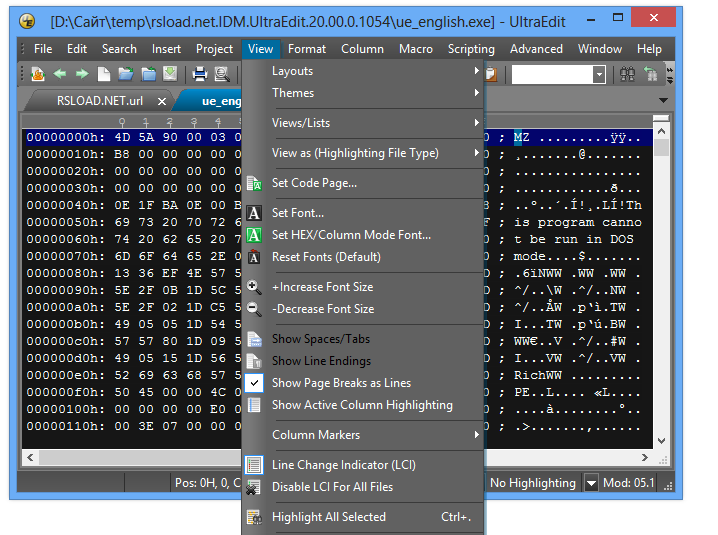This screenshot has height=535, width=718.
Task: Toggle Show Line Endings
Action: pyautogui.click(x=321, y=361)
